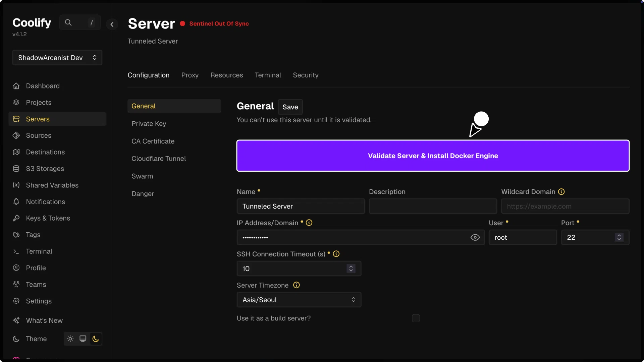Viewport: 644px width, 362px height.
Task: Switch to the Proxy tab
Action: coord(190,75)
